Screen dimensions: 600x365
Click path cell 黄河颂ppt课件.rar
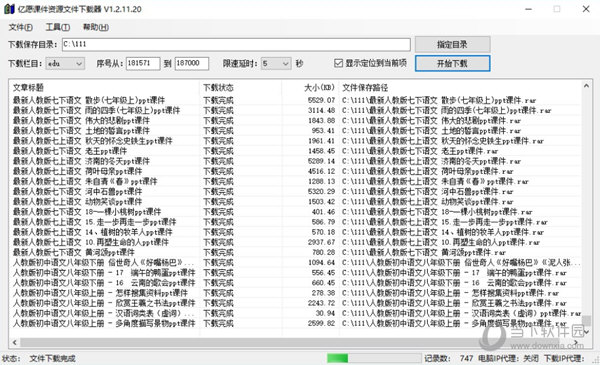424,253
